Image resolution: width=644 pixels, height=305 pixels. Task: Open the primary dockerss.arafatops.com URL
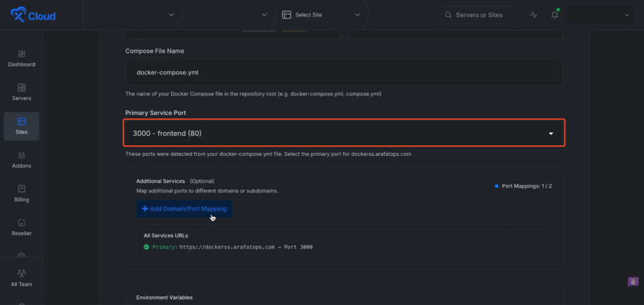(227, 247)
